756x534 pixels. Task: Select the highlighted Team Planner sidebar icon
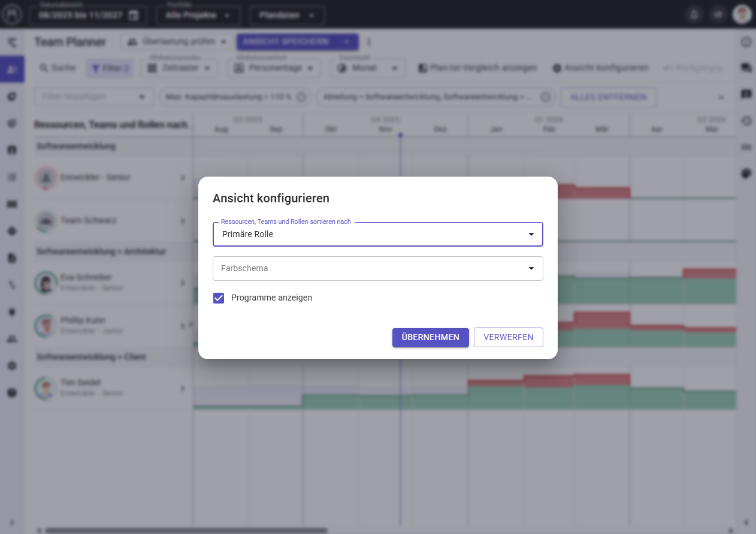[12, 69]
